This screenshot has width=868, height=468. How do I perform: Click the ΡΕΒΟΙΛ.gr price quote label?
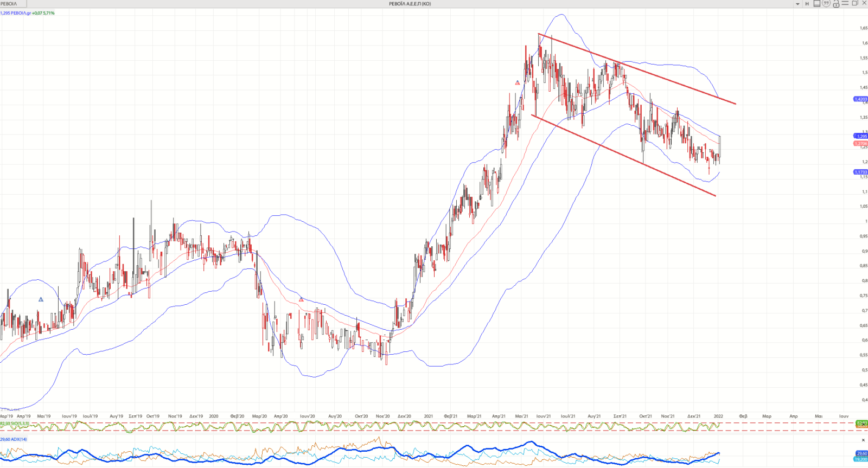tap(27, 13)
